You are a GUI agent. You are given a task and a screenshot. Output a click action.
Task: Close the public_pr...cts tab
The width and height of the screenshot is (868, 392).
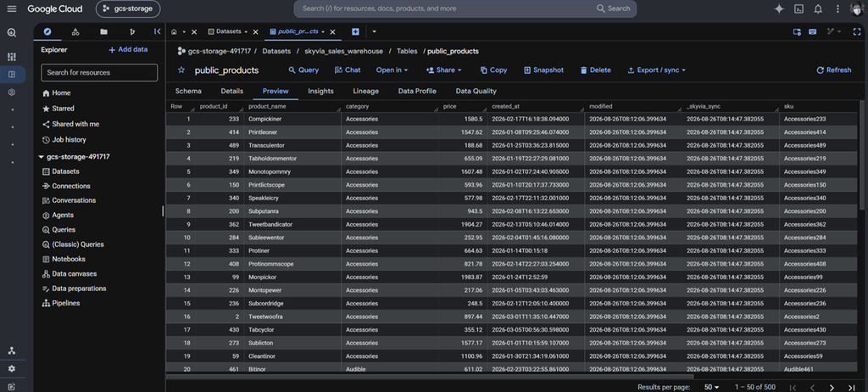point(332,32)
